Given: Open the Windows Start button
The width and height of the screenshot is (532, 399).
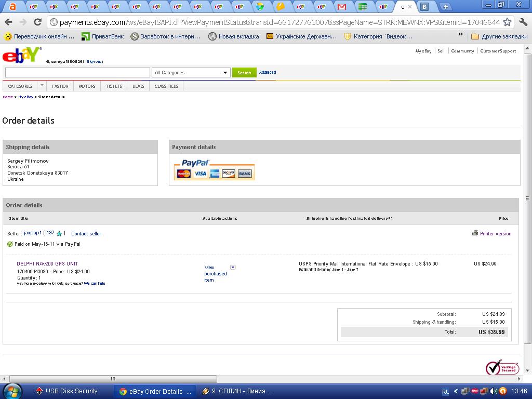Looking at the screenshot, I should (x=12, y=391).
